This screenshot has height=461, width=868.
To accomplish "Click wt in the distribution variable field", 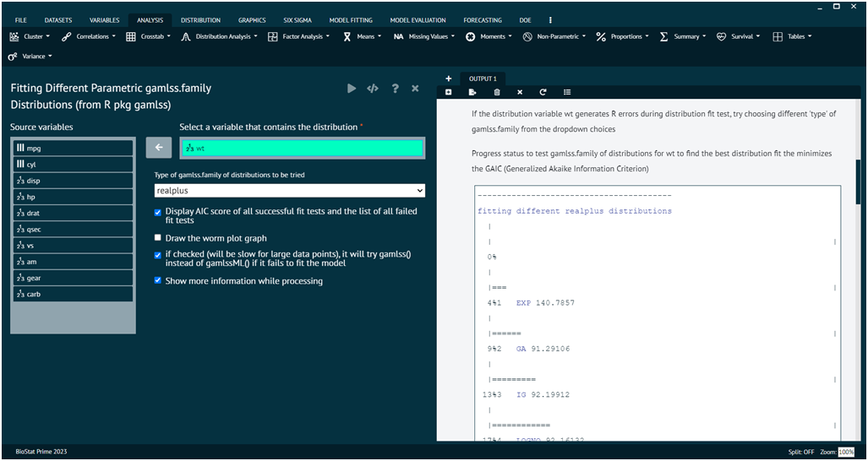I will pyautogui.click(x=303, y=148).
